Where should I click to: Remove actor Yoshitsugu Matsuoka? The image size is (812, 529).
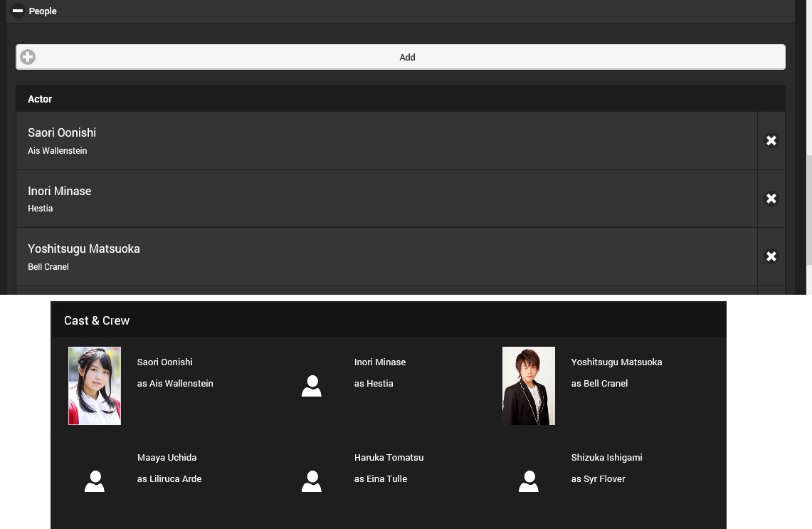pyautogui.click(x=771, y=256)
